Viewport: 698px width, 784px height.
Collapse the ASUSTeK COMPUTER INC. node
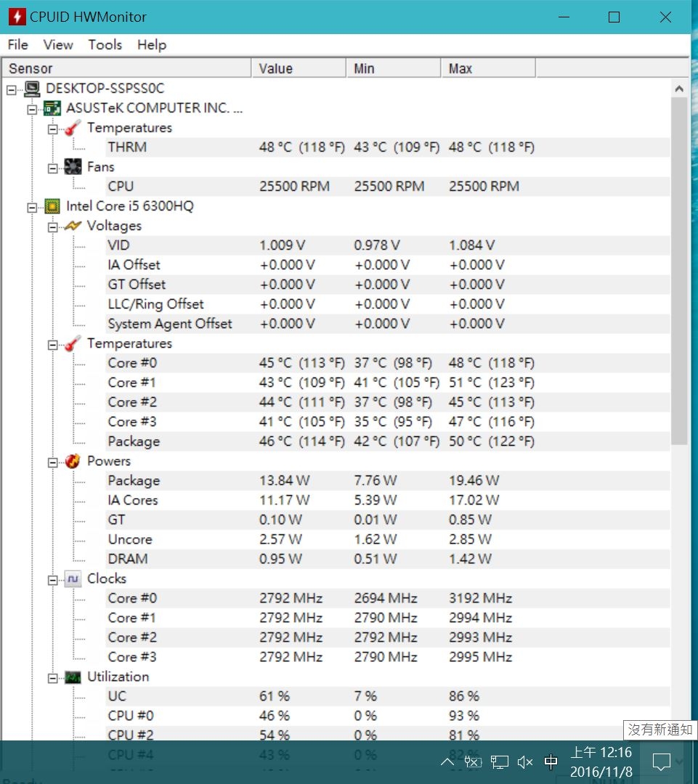click(32, 110)
